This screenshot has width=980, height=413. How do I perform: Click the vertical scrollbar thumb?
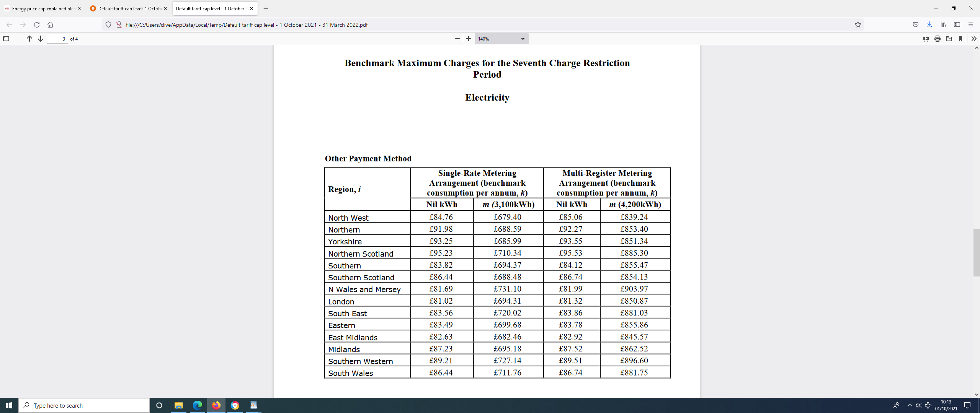pos(977,252)
